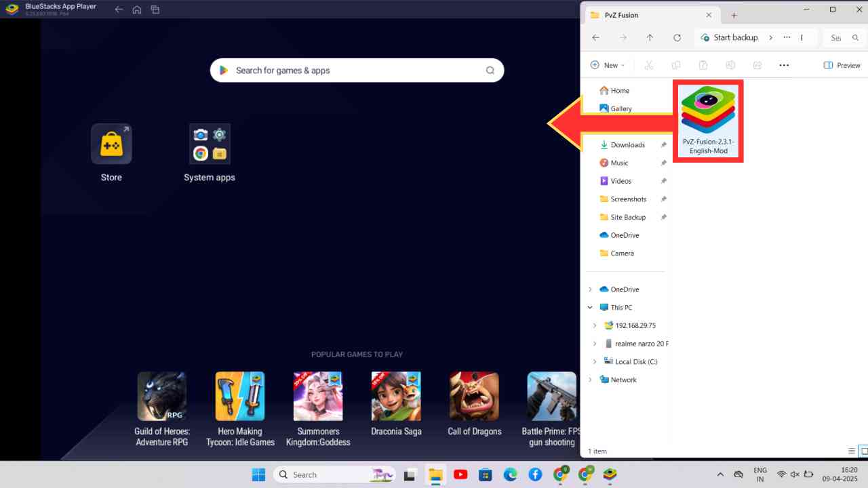Image resolution: width=868 pixels, height=488 pixels.
Task: Click the Start backup button
Action: point(730,37)
